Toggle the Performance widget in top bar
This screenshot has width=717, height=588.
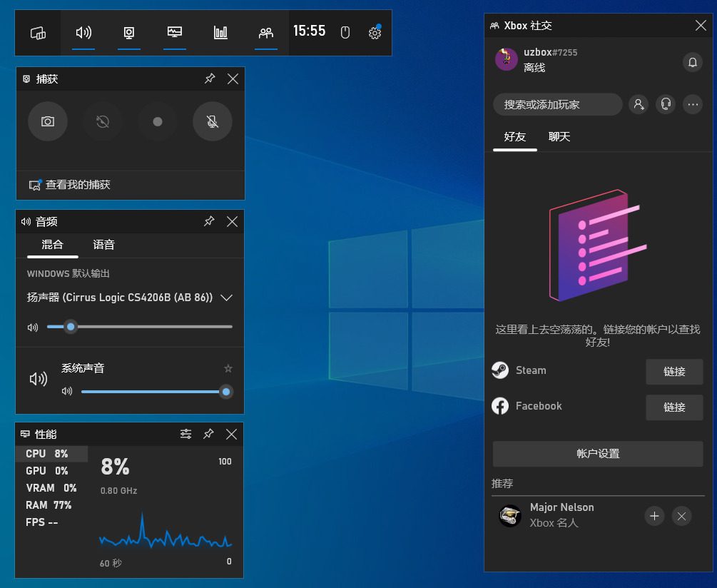(175, 33)
